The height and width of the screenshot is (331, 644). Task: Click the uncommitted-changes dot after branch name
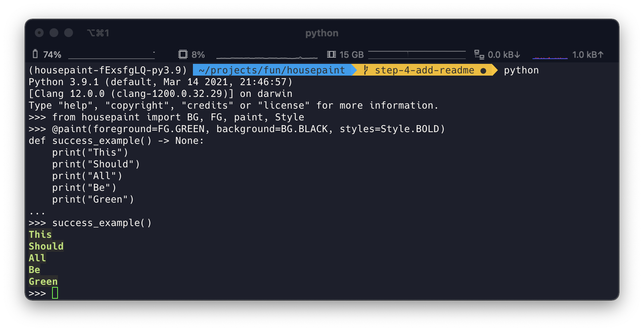483,70
